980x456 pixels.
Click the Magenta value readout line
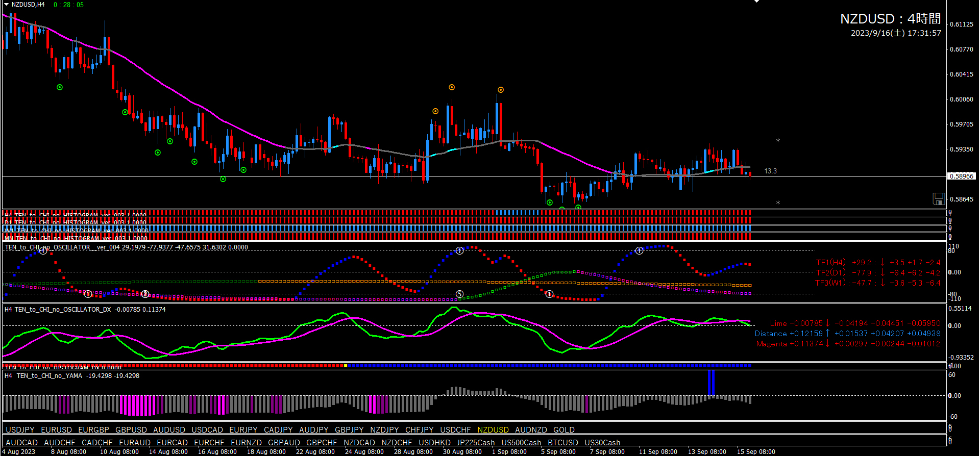(848, 344)
